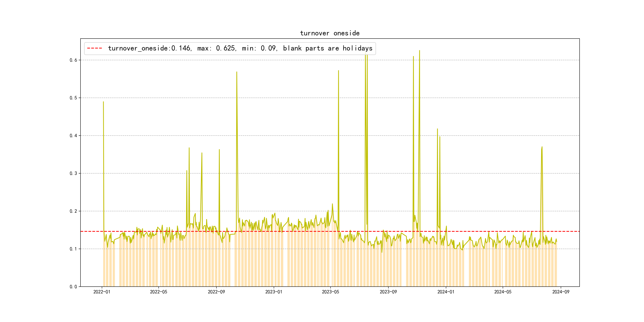The image size is (644, 322).
Task: Click the y-axis tick label 0.2
Action: (x=73, y=211)
